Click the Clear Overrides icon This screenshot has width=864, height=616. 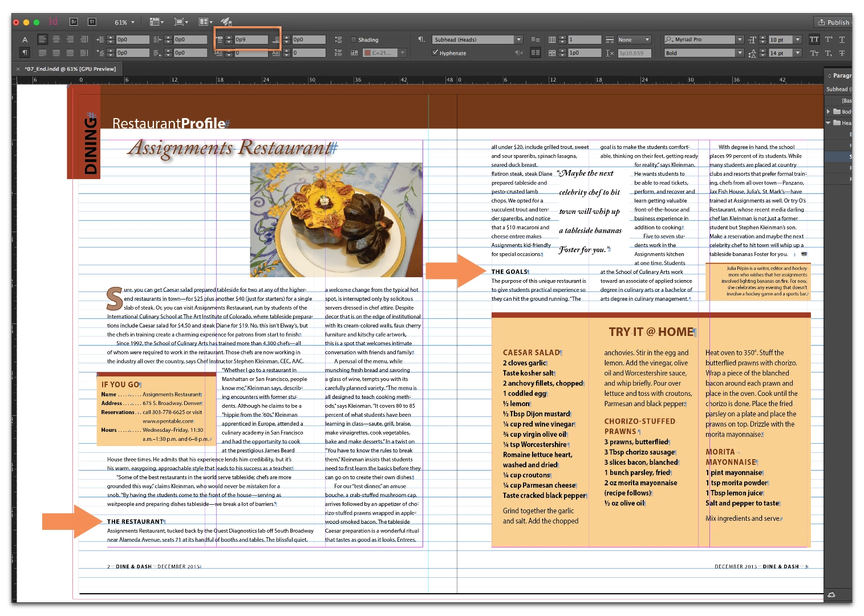pos(518,52)
